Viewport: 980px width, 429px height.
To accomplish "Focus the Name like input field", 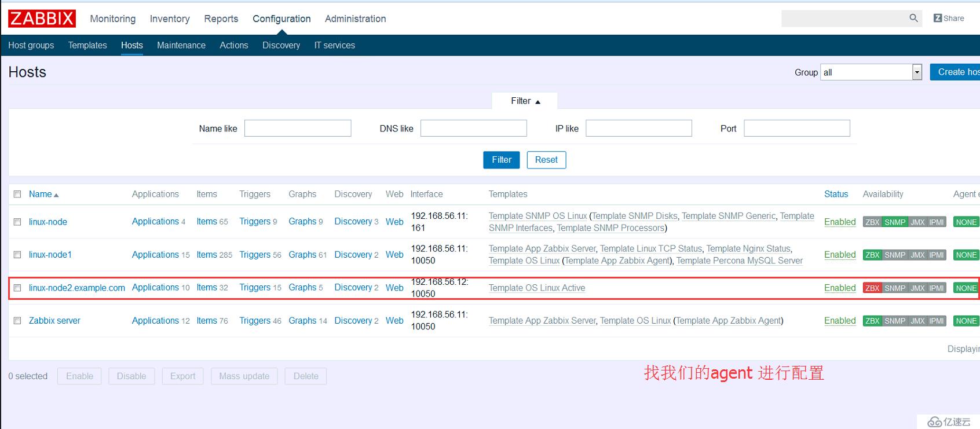I will [298, 128].
